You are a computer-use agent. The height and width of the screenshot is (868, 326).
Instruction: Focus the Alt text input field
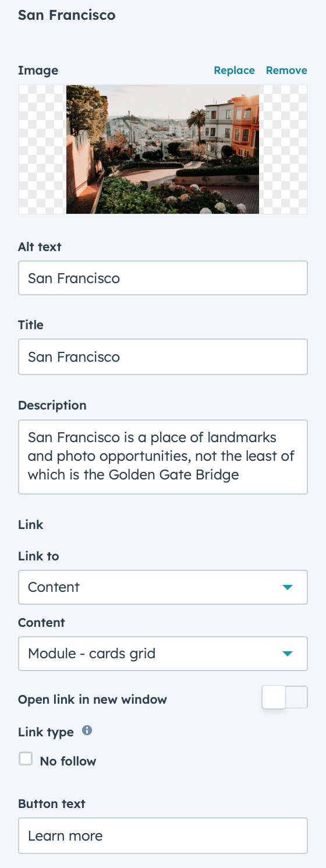click(163, 278)
